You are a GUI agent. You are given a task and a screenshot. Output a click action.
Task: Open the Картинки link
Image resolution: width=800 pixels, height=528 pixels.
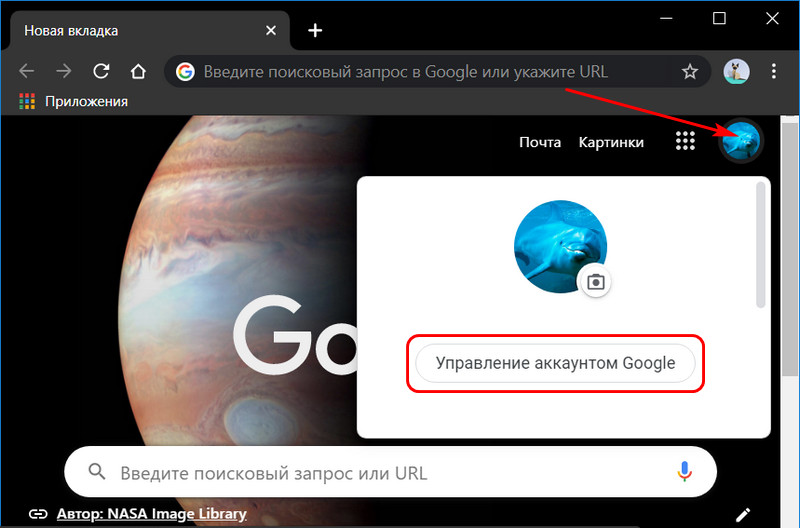coord(611,142)
